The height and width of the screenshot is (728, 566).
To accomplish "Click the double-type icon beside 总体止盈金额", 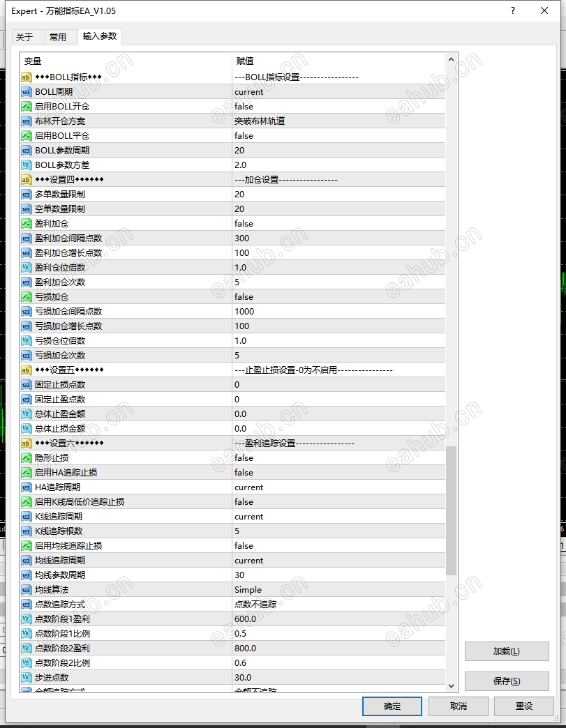I will point(27,414).
